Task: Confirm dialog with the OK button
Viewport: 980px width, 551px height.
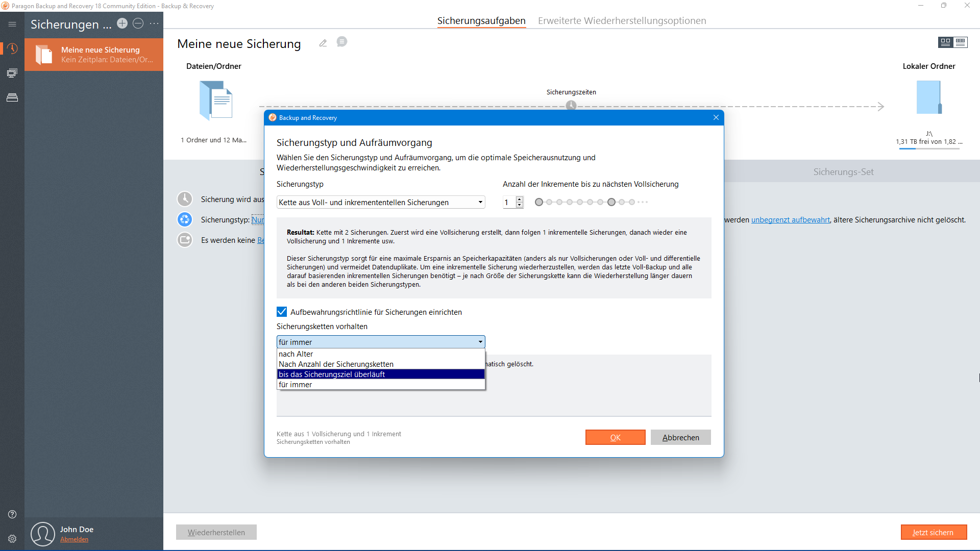Action: click(x=615, y=438)
